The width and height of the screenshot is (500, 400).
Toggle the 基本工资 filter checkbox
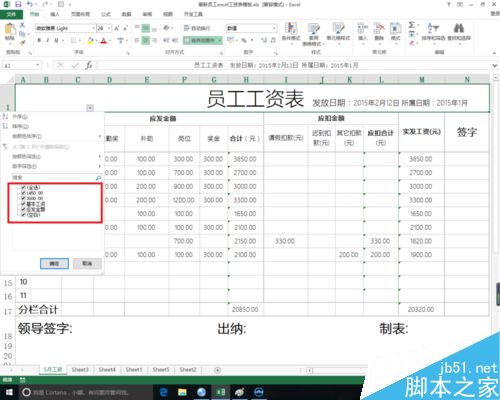pos(23,203)
